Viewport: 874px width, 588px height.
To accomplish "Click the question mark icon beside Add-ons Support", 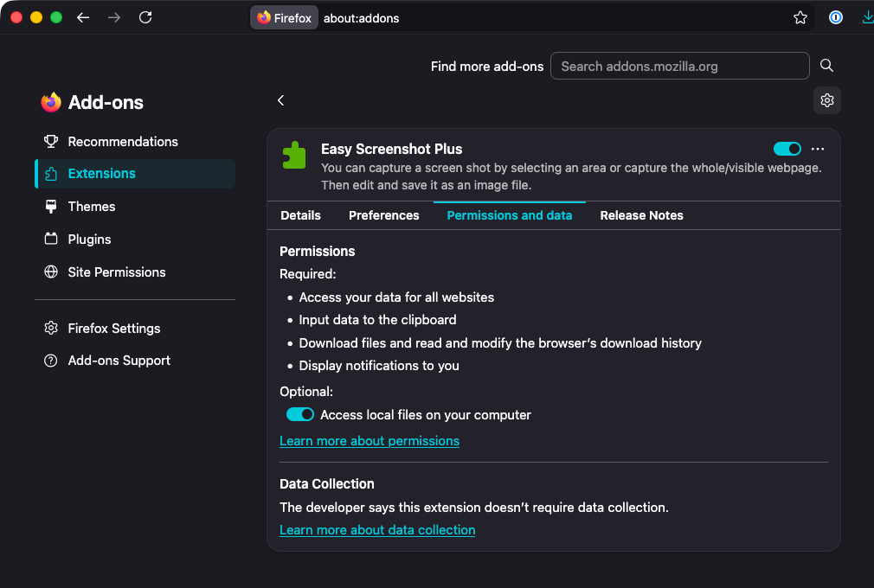I will click(x=51, y=361).
